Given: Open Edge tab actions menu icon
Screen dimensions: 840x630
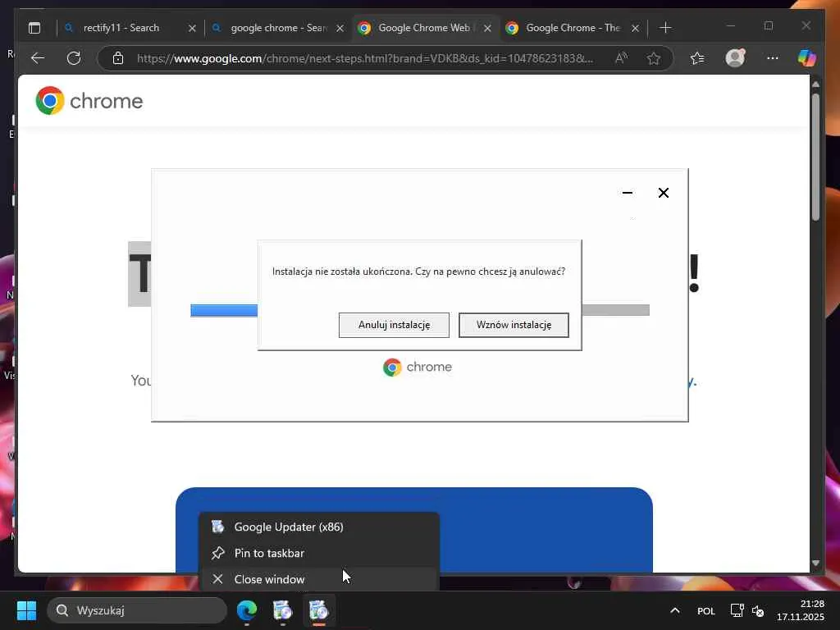Looking at the screenshot, I should pyautogui.click(x=34, y=28).
